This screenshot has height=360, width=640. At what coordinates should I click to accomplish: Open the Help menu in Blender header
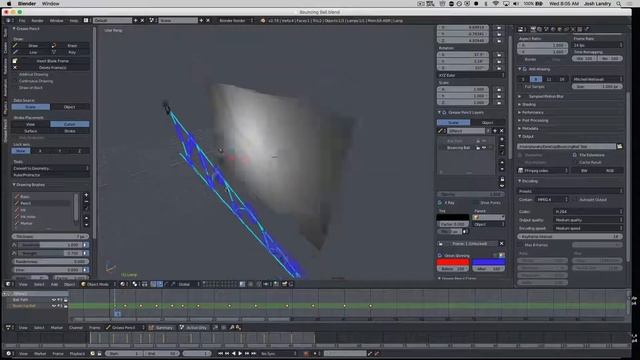tap(74, 20)
